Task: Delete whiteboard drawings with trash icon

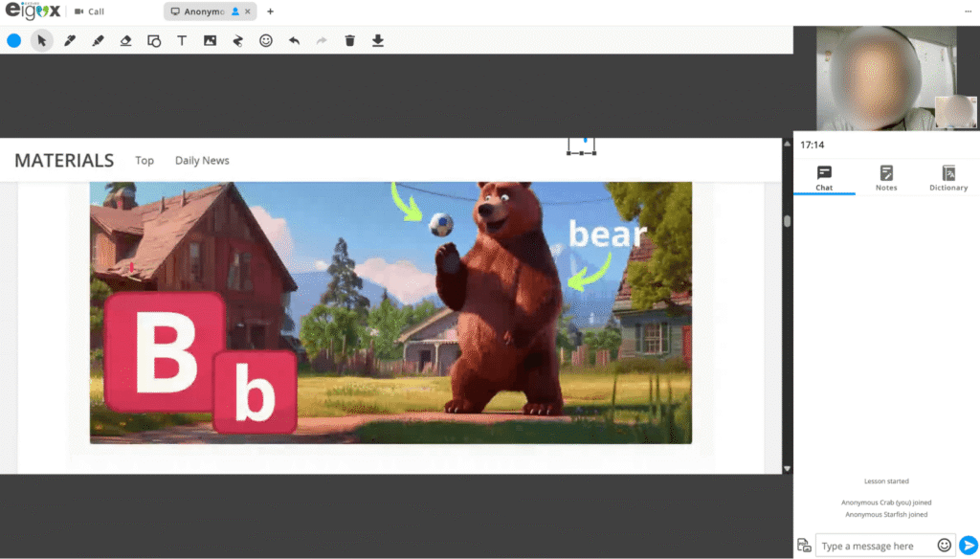Action: pyautogui.click(x=349, y=40)
